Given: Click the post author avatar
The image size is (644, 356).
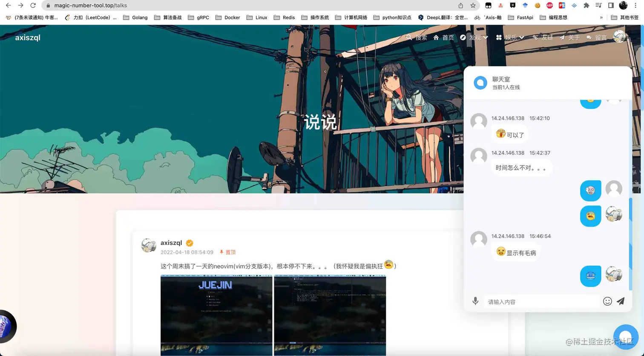Looking at the screenshot, I should (149, 245).
